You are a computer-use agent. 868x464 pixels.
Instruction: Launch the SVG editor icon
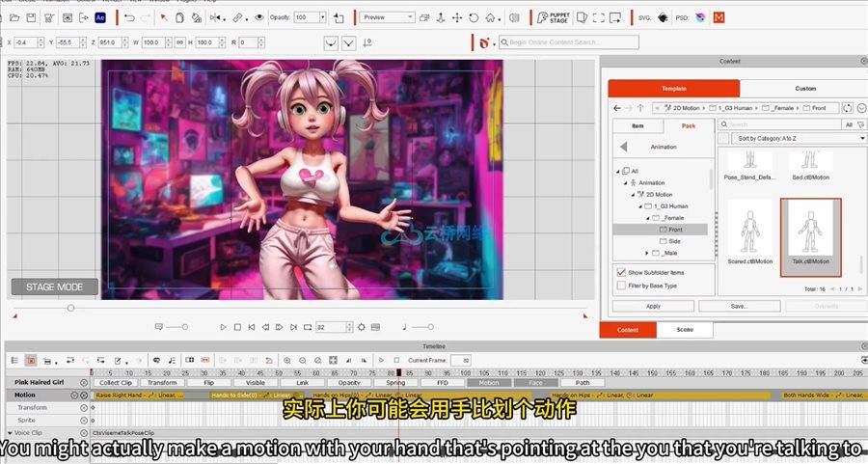(663, 17)
